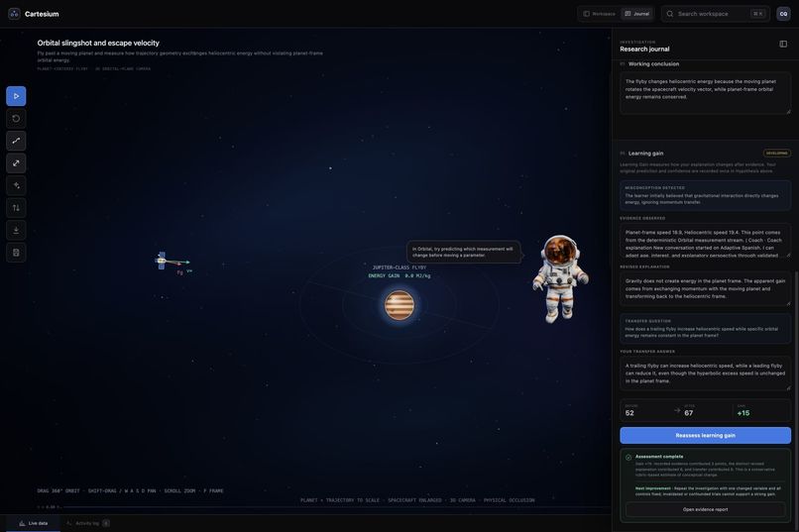Screen dimensions: 799x532
Task: Click the Developing status badge
Action: click(x=776, y=154)
